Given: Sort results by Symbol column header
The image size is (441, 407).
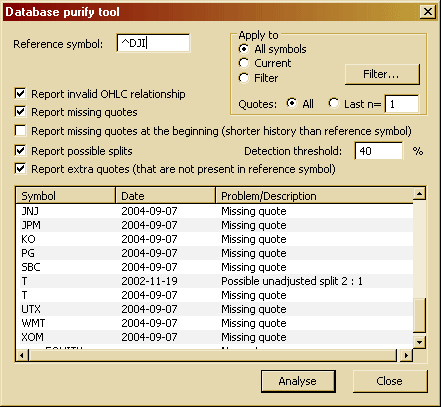Looking at the screenshot, I should click(65, 195).
